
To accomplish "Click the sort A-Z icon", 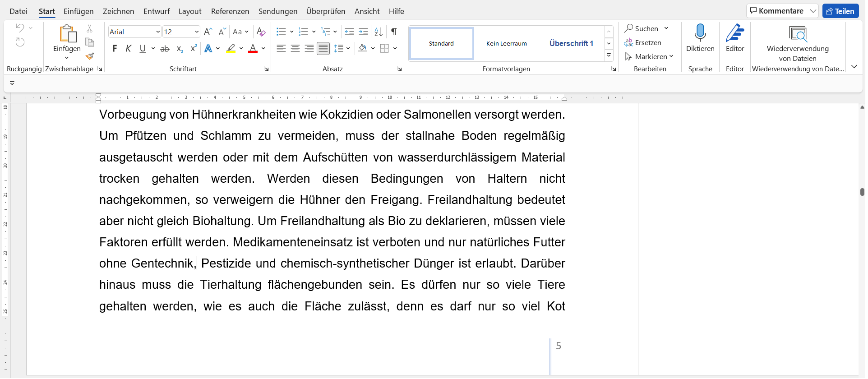I will point(379,32).
